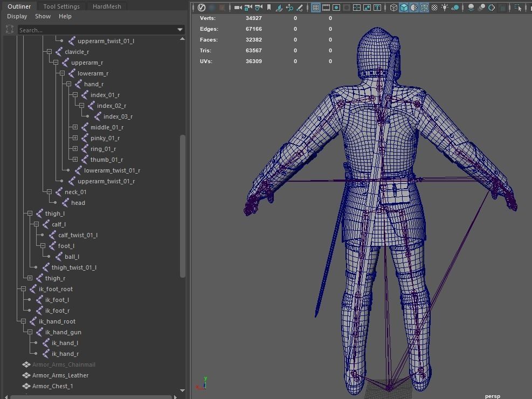Click the outliner search filter icon
The height and width of the screenshot is (399, 532).
10,30
